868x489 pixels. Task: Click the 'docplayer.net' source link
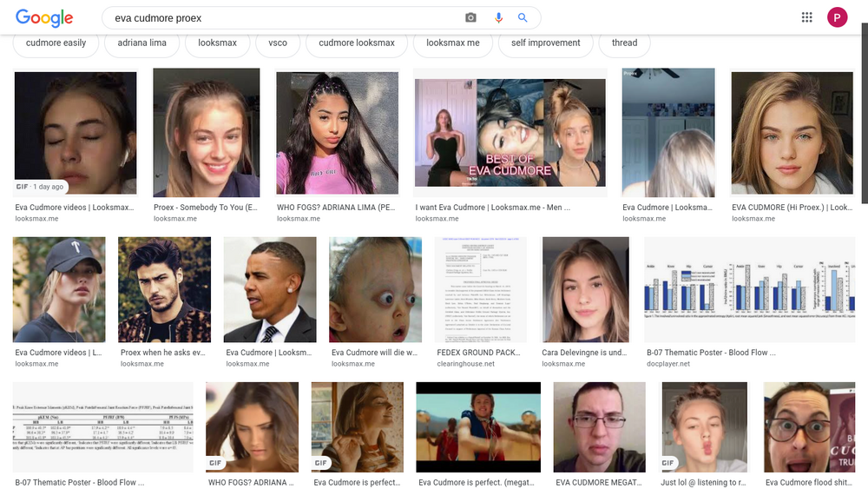click(x=668, y=364)
